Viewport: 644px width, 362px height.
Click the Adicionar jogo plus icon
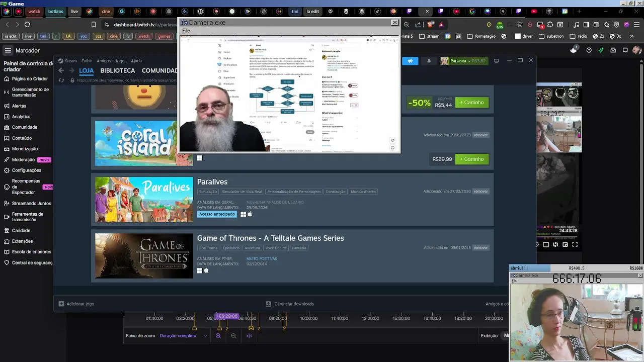[x=61, y=304]
